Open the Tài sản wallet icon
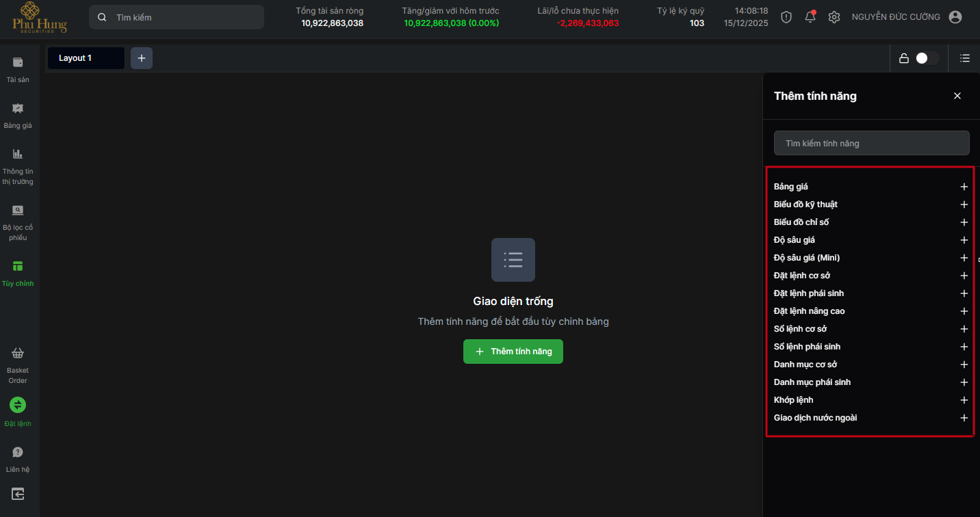The height and width of the screenshot is (517, 980). (18, 63)
